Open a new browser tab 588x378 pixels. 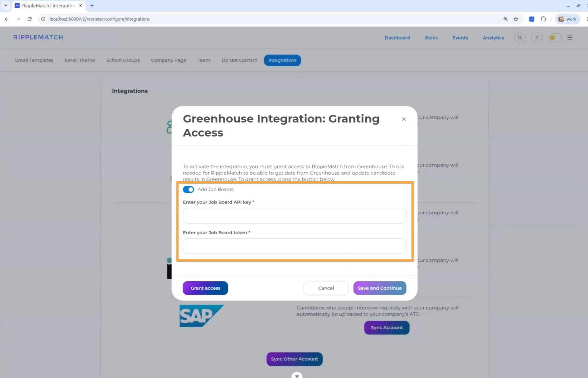[92, 5]
